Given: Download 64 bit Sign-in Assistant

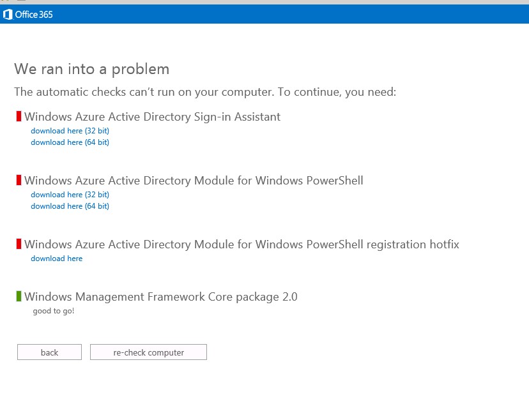Looking at the screenshot, I should (70, 142).
